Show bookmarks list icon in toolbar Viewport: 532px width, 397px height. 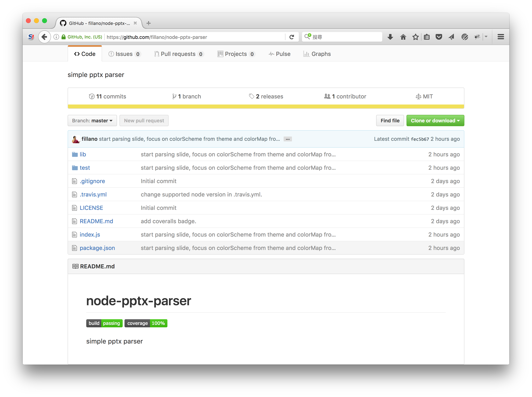(426, 37)
